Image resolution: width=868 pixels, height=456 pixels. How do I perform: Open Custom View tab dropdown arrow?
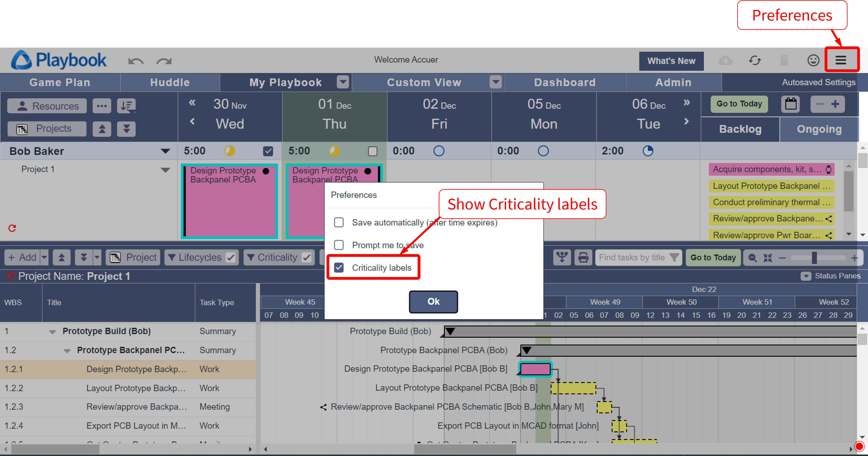495,82
